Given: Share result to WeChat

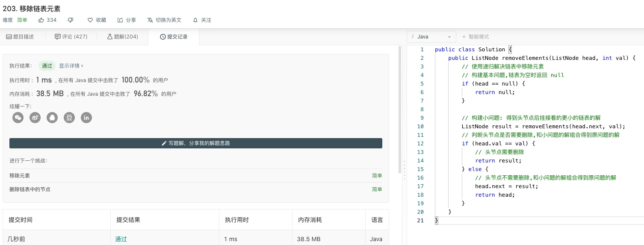Looking at the screenshot, I should point(18,118).
